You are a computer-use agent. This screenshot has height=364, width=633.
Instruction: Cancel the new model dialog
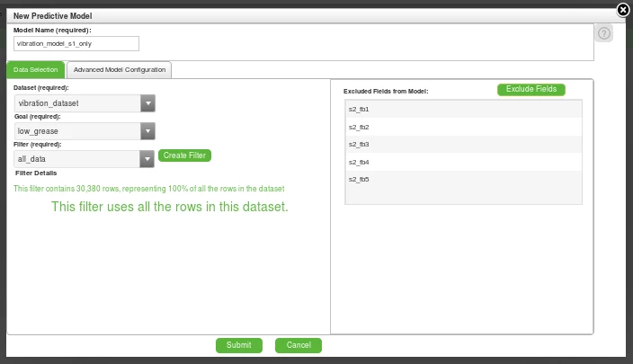click(299, 345)
